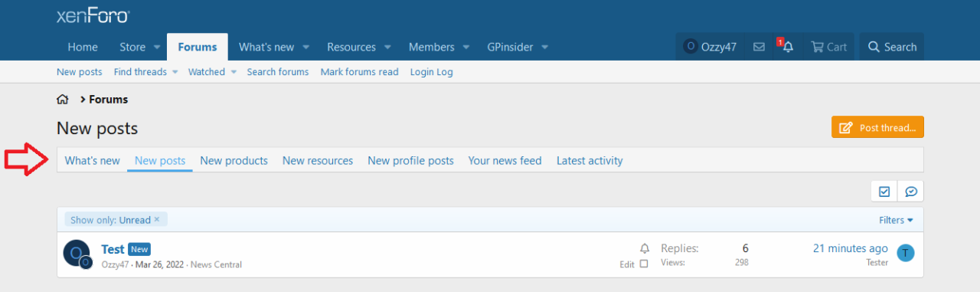Click the New label on Test thread
Viewport: 980px width, 292px height.
pyautogui.click(x=139, y=249)
